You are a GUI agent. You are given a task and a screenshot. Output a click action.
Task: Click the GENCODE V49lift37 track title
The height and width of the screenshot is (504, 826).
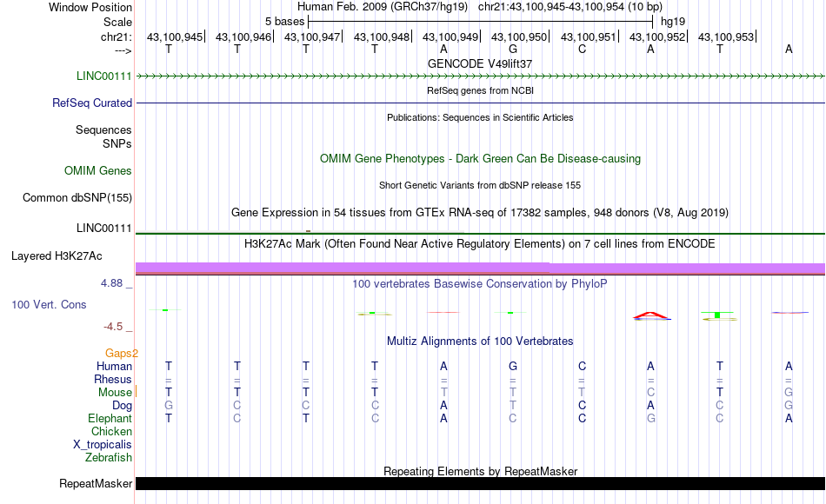click(x=480, y=63)
